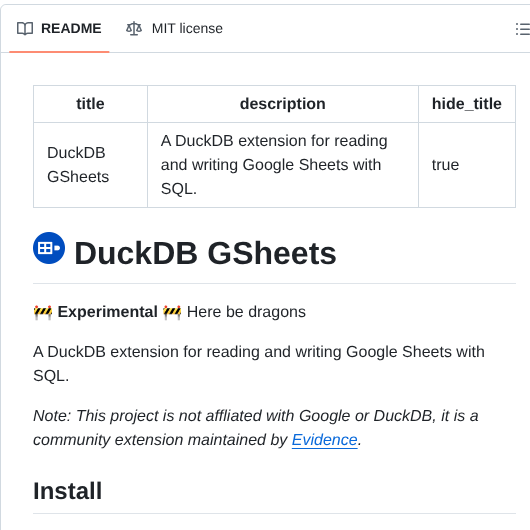Click the scales icon beside MIT license
Viewport: 530px width, 530px height.
(134, 29)
